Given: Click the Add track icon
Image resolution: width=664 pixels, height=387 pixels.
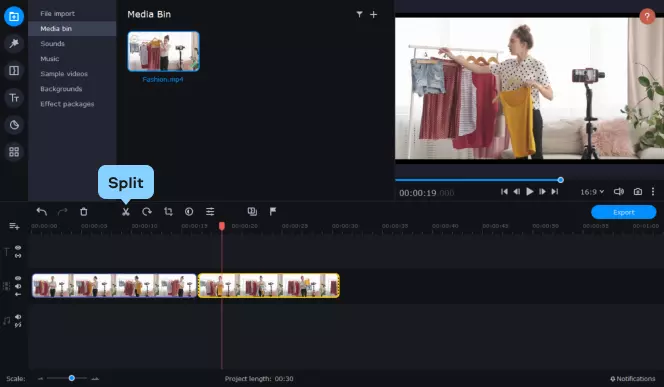Looking at the screenshot, I should pyautogui.click(x=14, y=226).
